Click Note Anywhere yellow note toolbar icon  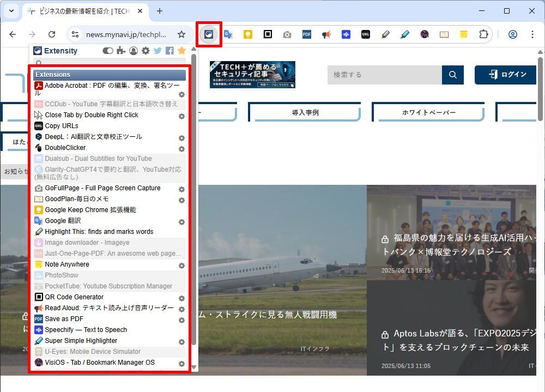tap(464, 34)
